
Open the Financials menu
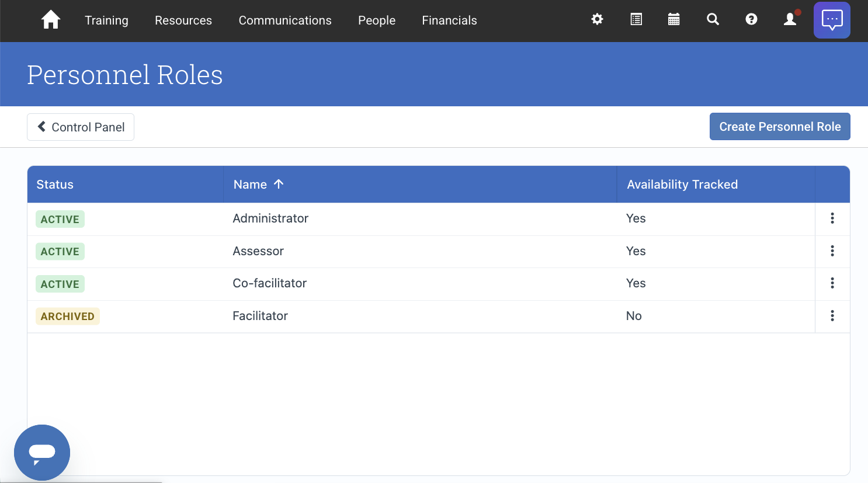449,20
